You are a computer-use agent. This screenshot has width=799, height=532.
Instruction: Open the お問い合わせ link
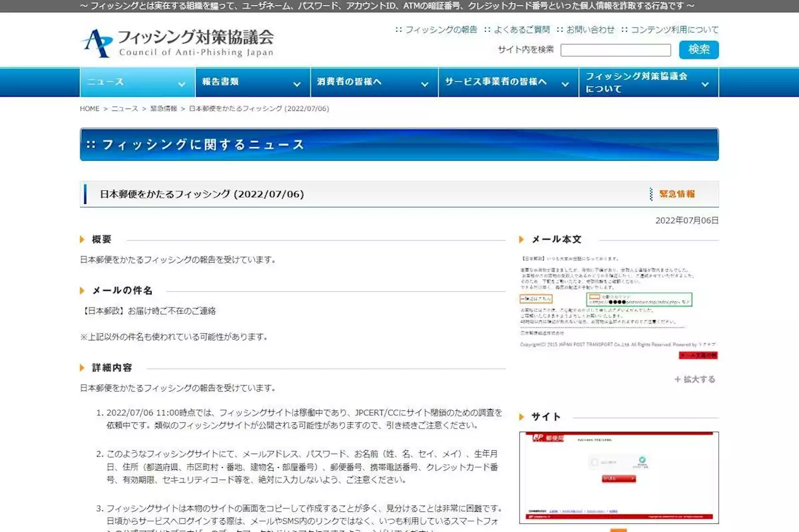[591, 29]
